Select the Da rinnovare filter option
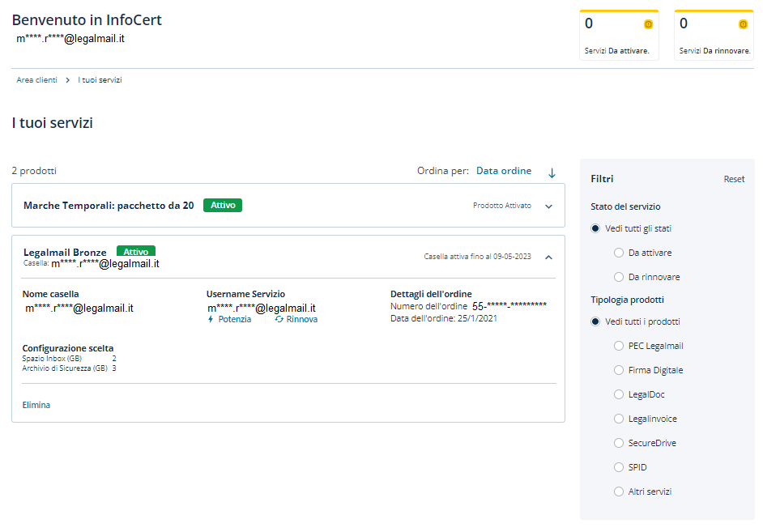 619,277
